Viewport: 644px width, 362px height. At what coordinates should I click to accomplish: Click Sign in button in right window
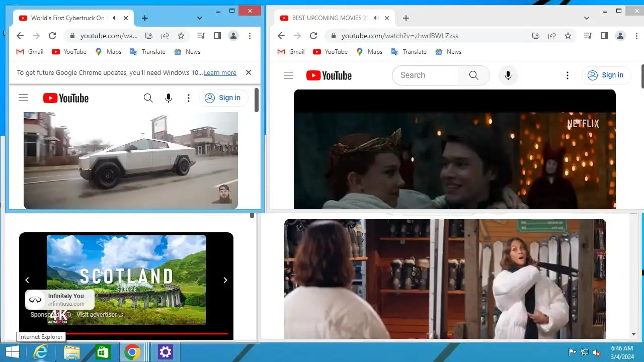click(606, 75)
